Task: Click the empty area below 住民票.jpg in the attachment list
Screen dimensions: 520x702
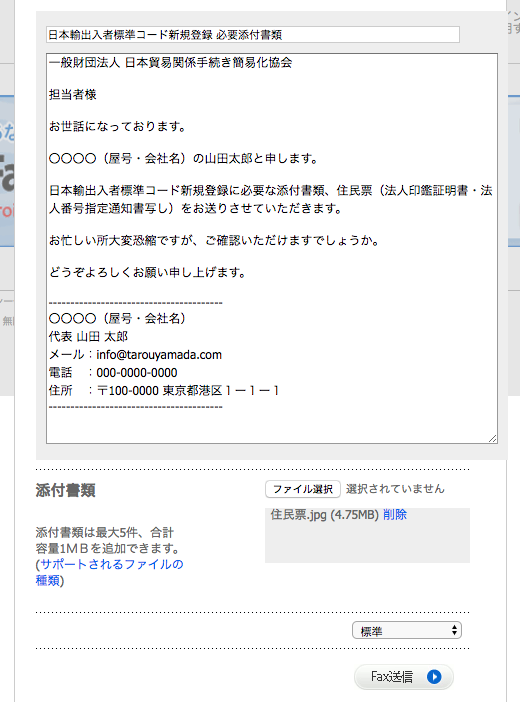Action: pos(367,543)
